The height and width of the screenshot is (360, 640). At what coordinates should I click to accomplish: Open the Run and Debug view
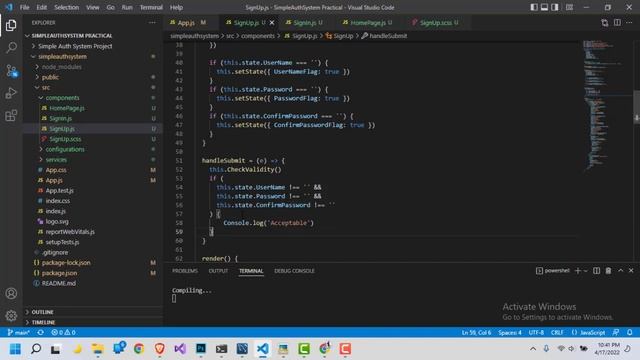[11, 93]
